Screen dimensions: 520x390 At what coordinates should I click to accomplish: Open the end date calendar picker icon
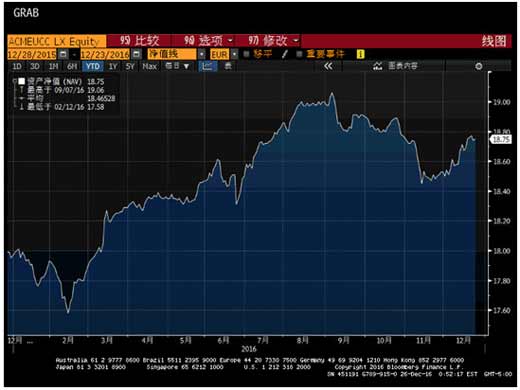coord(136,54)
